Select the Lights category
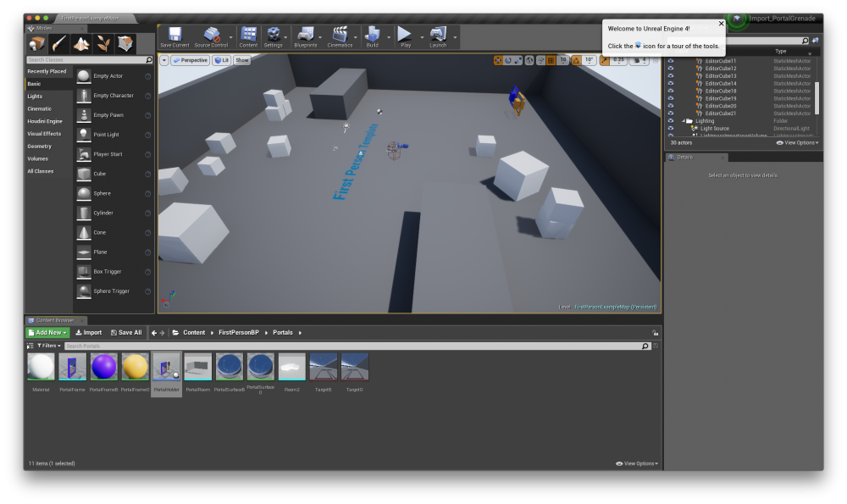 [x=35, y=97]
